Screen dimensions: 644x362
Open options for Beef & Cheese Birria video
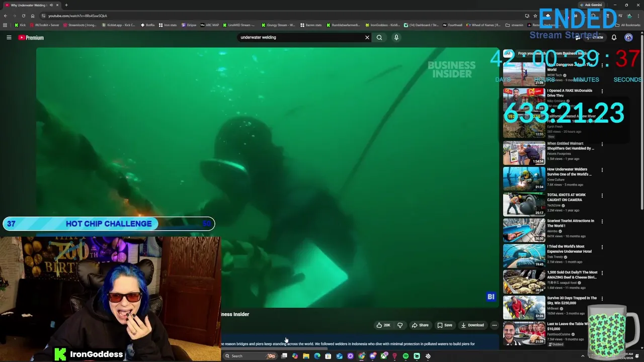602,273
